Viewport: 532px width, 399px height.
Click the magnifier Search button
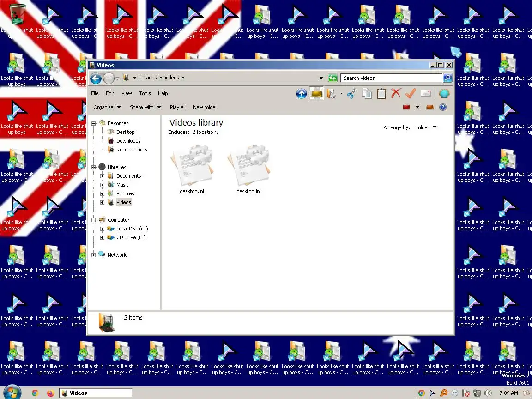coord(447,78)
